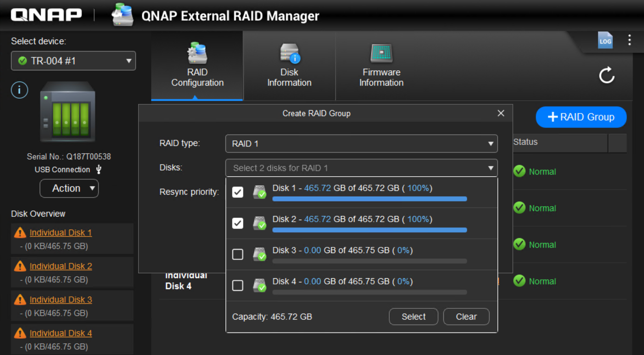Open the three-dot more options menu

coord(629,40)
